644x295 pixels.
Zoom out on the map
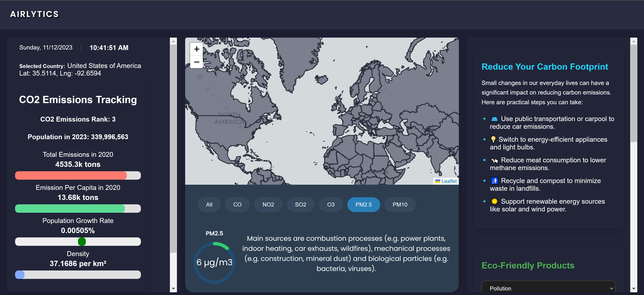pyautogui.click(x=197, y=62)
